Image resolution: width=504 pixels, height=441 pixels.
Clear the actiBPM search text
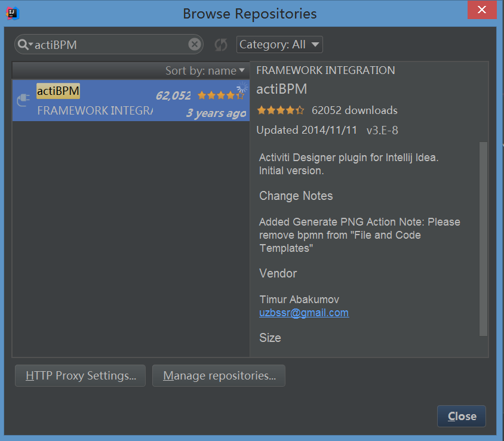[x=195, y=44]
